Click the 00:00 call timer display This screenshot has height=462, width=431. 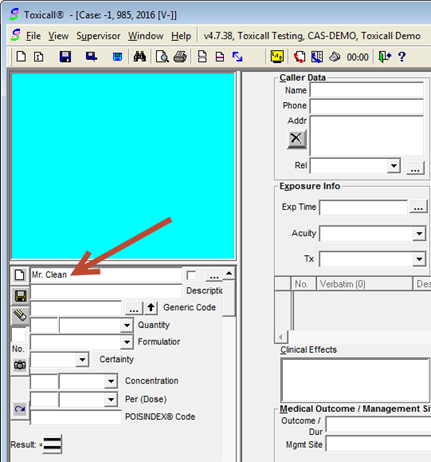(x=358, y=57)
